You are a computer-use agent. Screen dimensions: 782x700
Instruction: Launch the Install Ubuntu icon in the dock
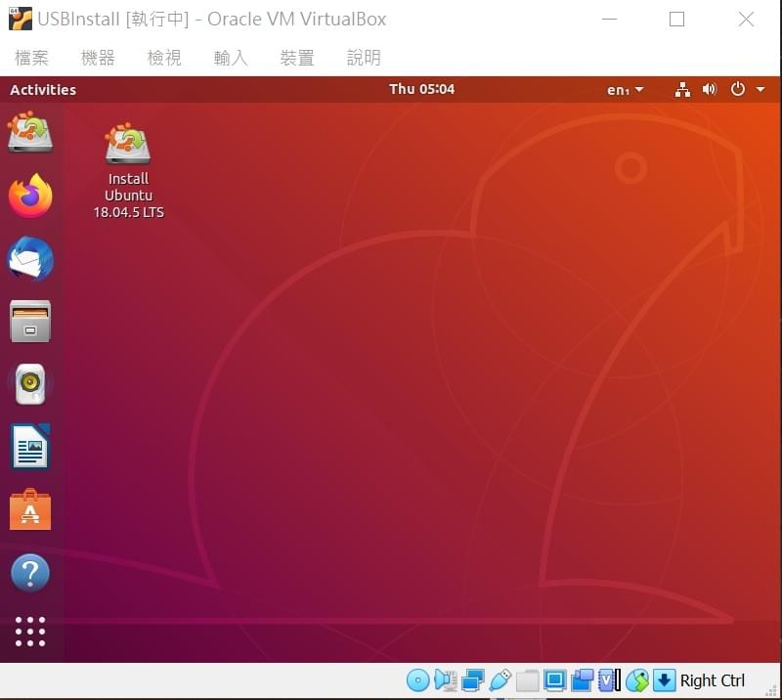(x=30, y=132)
